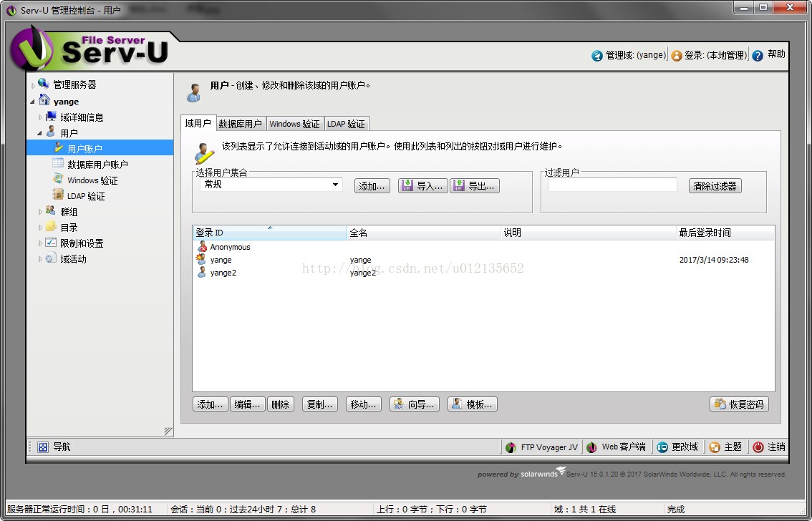Screen dimensions: 812x521
Task: Click the 复制 button
Action: point(319,404)
